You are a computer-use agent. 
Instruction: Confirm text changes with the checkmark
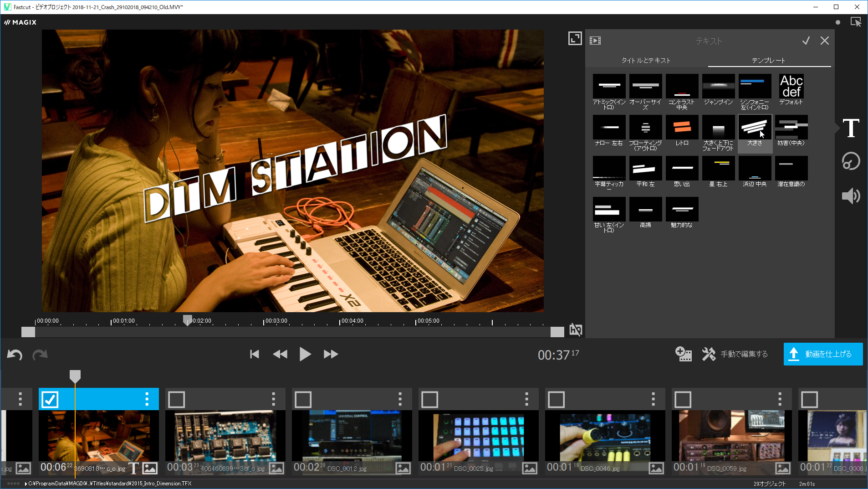(x=806, y=41)
